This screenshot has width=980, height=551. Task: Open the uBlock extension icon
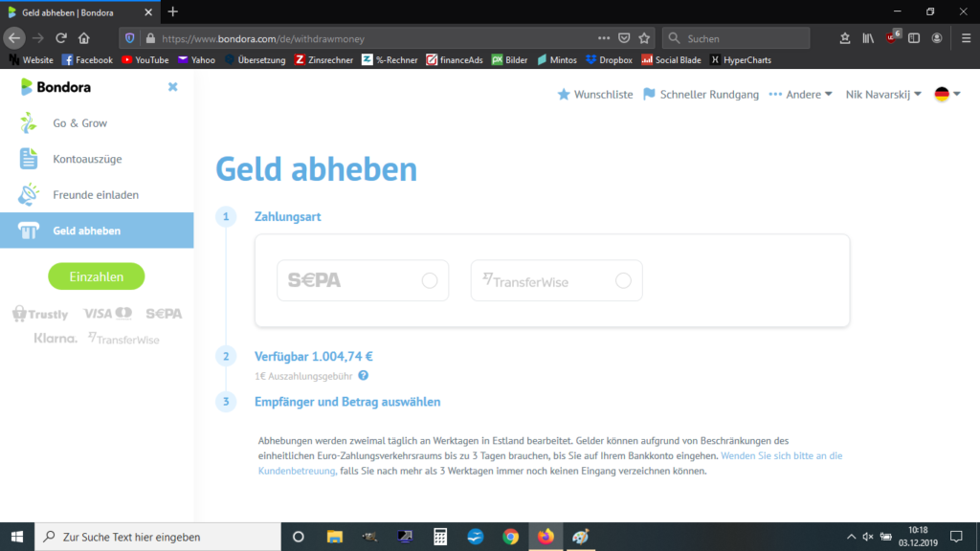coord(892,37)
